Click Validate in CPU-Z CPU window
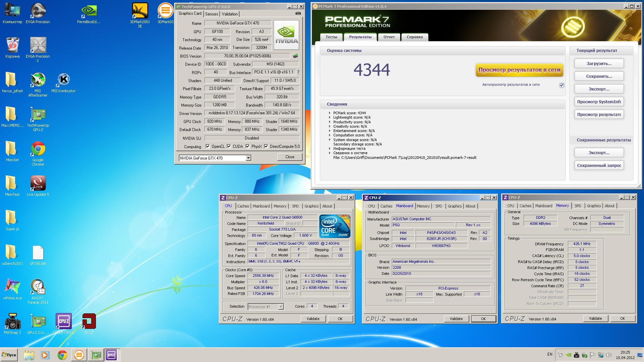 click(x=313, y=319)
